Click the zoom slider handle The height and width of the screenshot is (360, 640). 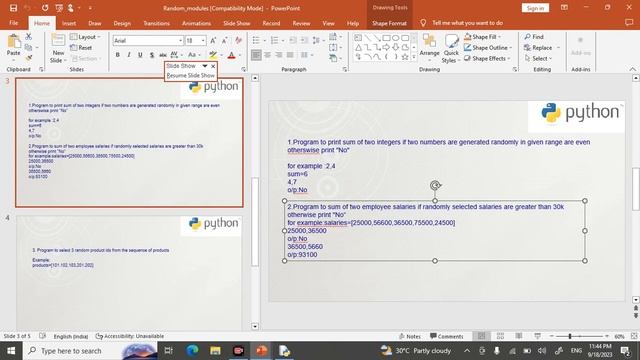(570, 336)
